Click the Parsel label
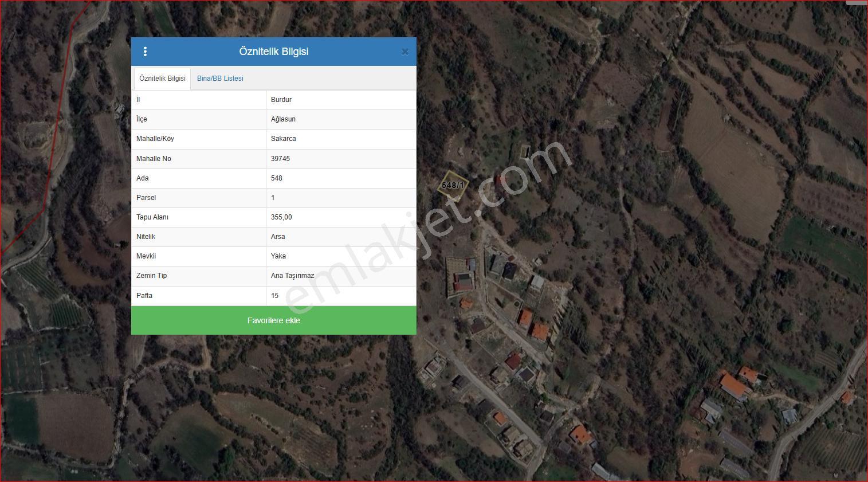 click(146, 198)
